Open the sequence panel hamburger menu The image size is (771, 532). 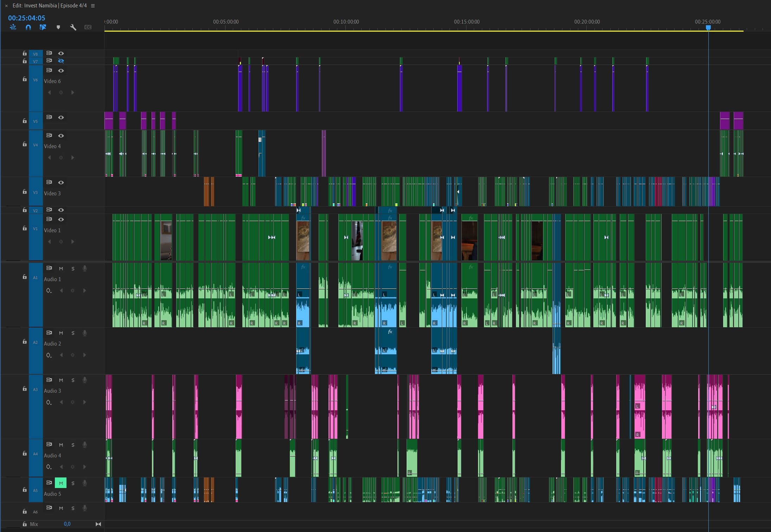[x=93, y=6]
